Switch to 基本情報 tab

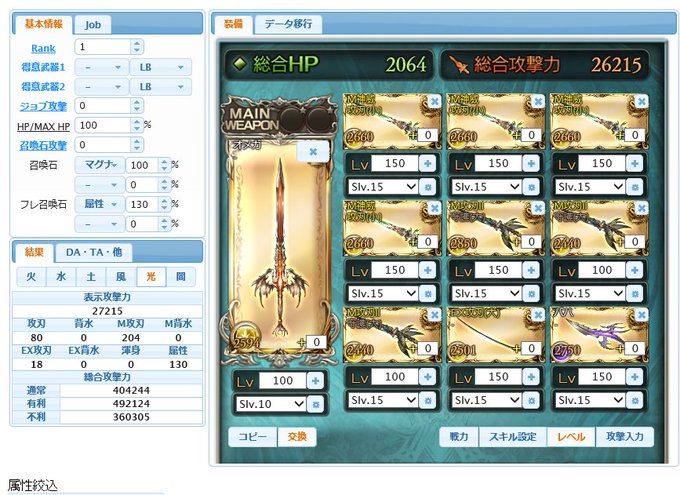click(43, 24)
